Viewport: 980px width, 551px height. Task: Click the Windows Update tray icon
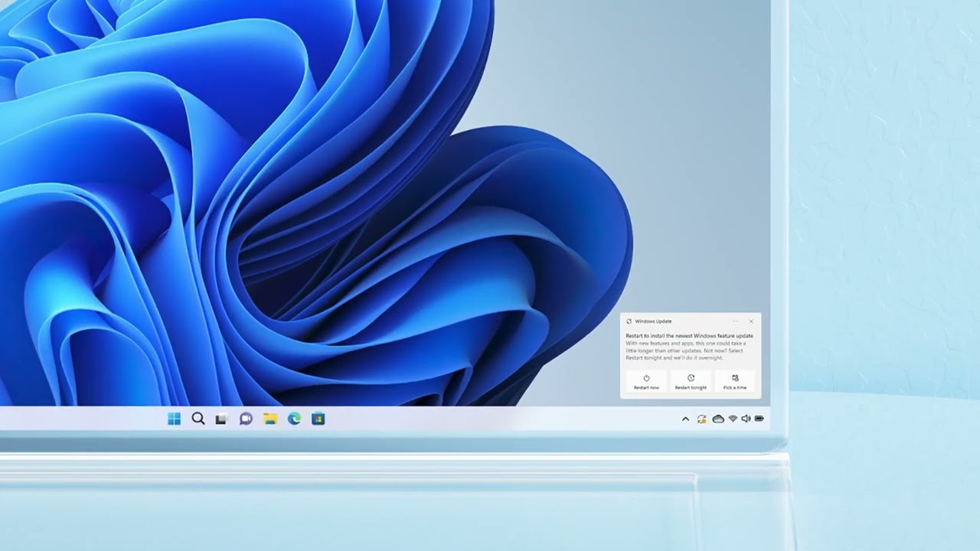(701, 419)
